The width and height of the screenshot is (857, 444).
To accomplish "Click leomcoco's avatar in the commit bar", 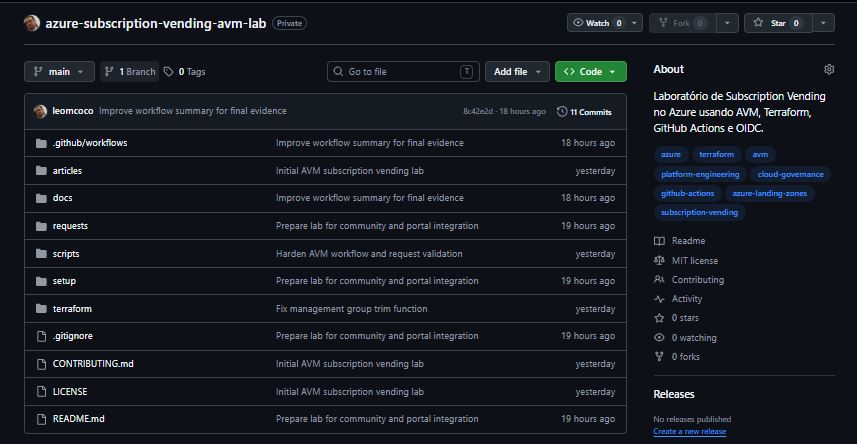I will [x=40, y=112].
